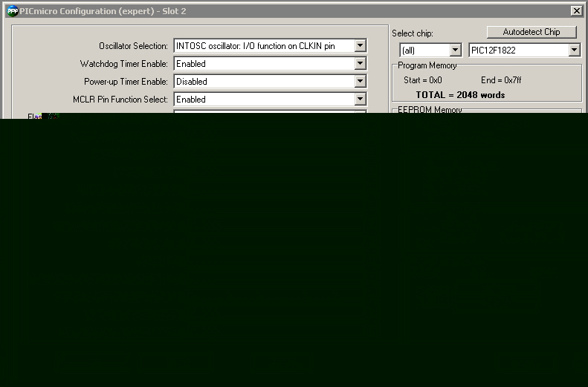Viewport: 588px width, 387px height.
Task: Open the Power-up Timer Enable dropdown arrow
Action: [360, 81]
